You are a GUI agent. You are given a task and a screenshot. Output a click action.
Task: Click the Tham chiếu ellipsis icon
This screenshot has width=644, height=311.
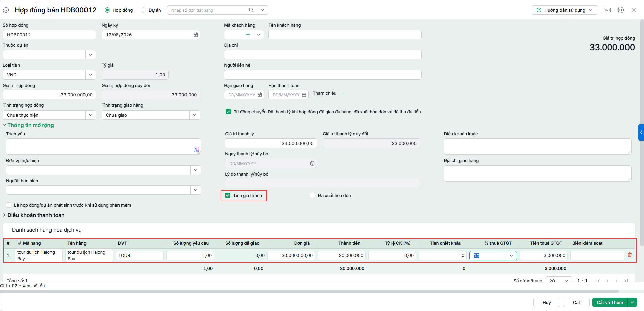click(x=342, y=93)
